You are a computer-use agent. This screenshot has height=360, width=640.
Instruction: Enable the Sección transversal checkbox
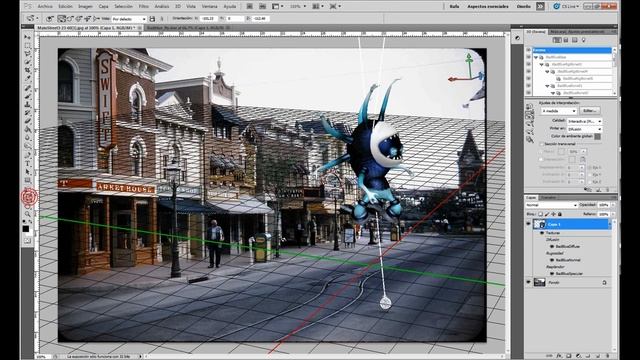[x=542, y=144]
